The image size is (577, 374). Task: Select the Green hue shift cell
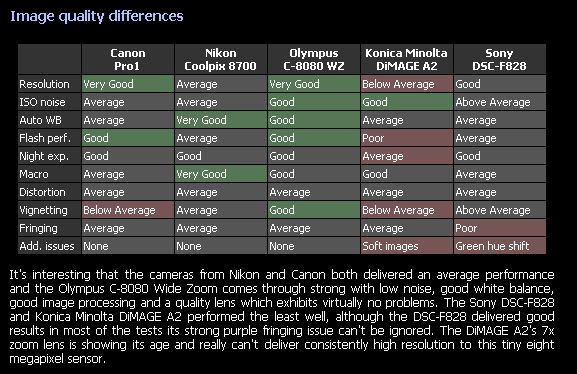(500, 246)
